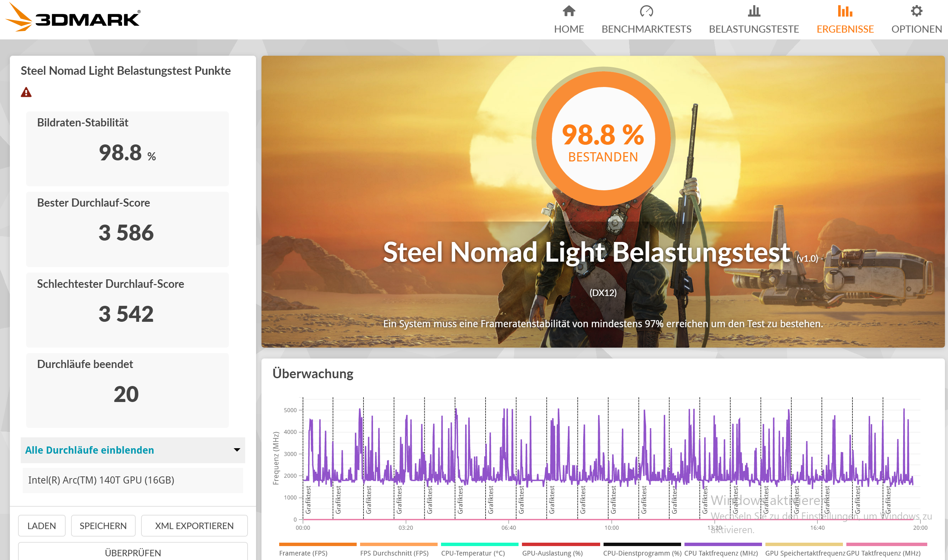Screen dimensions: 948x560
Task: Switch to the OPTIONEN tab
Action: click(916, 29)
